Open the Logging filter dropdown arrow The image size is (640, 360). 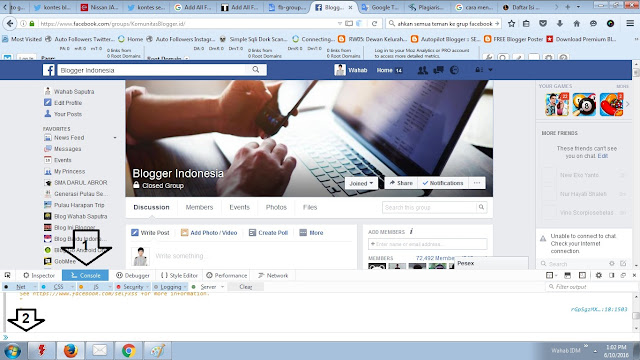pyautogui.click(x=185, y=287)
